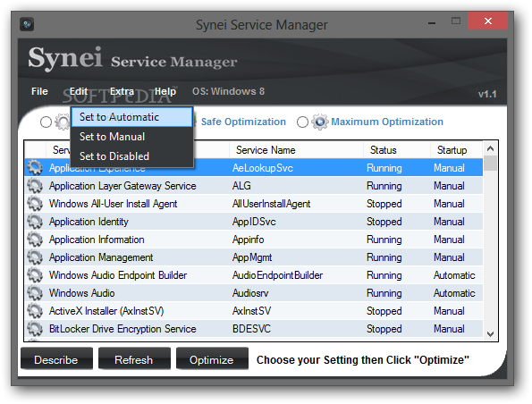
Task: Click gear icon beside ActiveX Installer row
Action: coord(35,311)
